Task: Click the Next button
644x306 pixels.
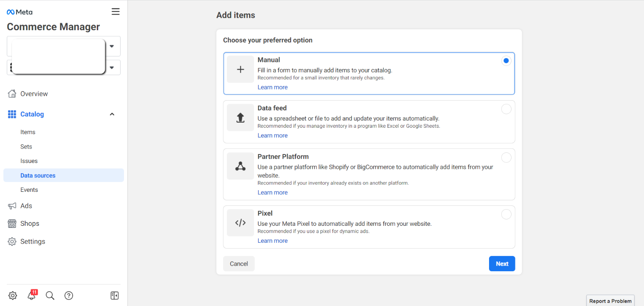Action: coord(502,264)
